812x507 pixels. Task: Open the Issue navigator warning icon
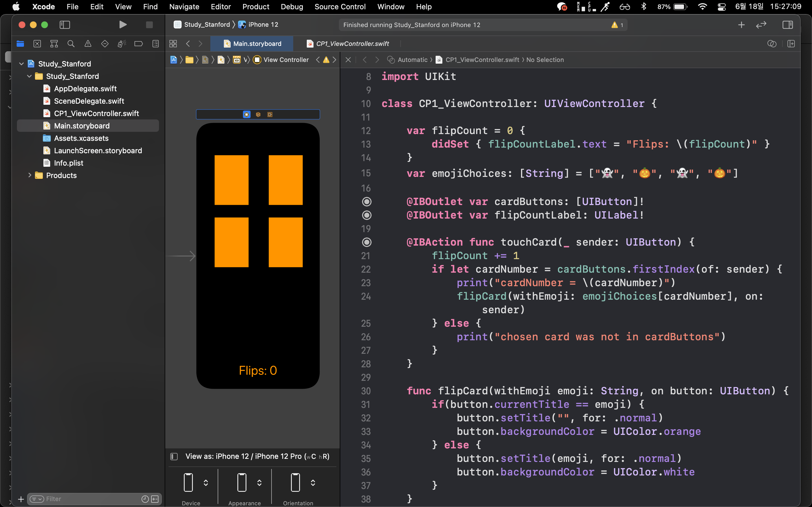[x=88, y=44]
